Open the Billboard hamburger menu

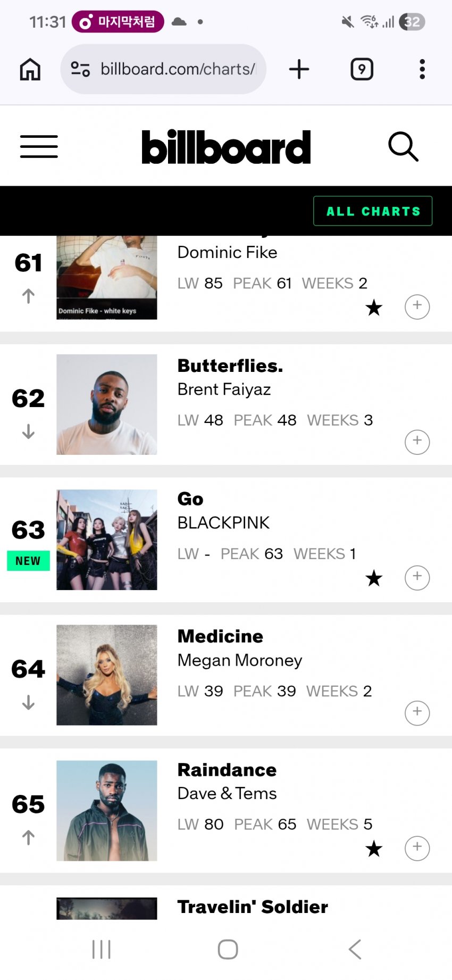tap(39, 146)
